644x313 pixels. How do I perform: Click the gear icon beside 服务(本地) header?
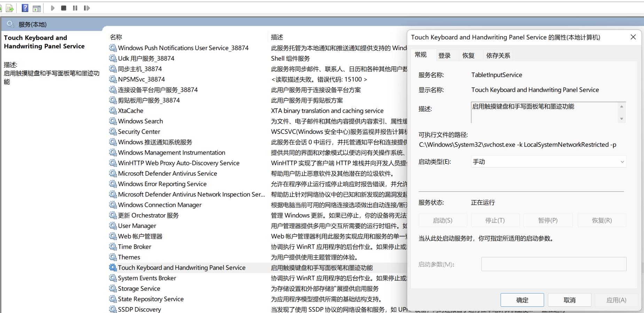pos(10,24)
